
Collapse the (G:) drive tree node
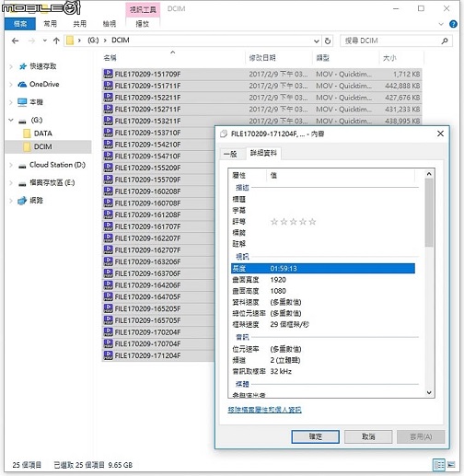click(x=11, y=120)
